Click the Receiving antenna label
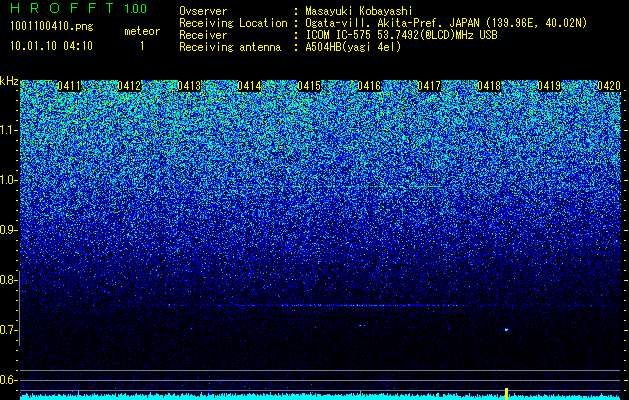The width and height of the screenshot is (629, 400). 230,47
